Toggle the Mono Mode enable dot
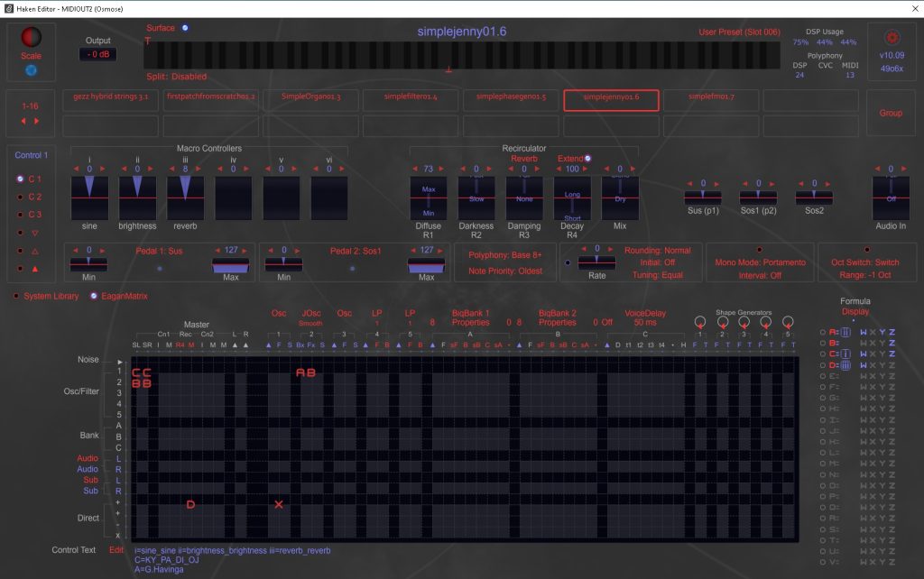924x579 pixels. click(x=759, y=250)
